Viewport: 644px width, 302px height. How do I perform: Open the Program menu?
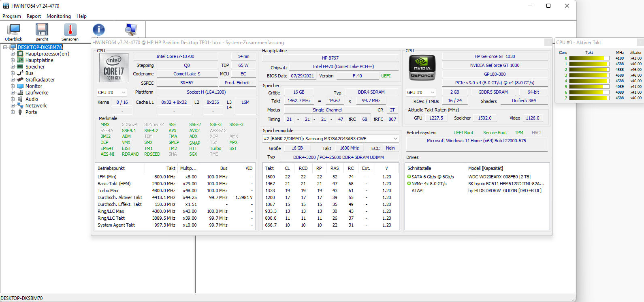(12, 16)
